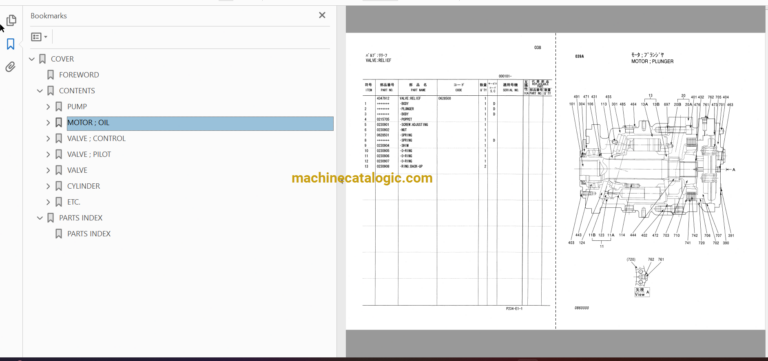Select the Bookmarks sidebar icon
Viewport: 768px width, 361px height.
11,44
